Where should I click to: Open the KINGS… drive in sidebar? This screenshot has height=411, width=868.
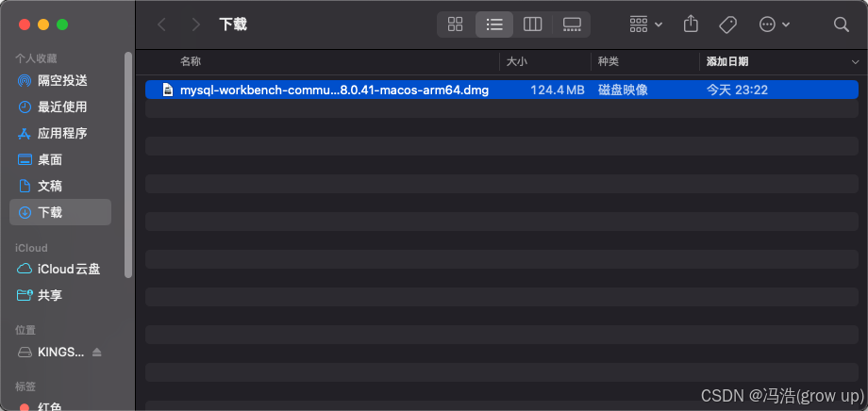tap(61, 353)
